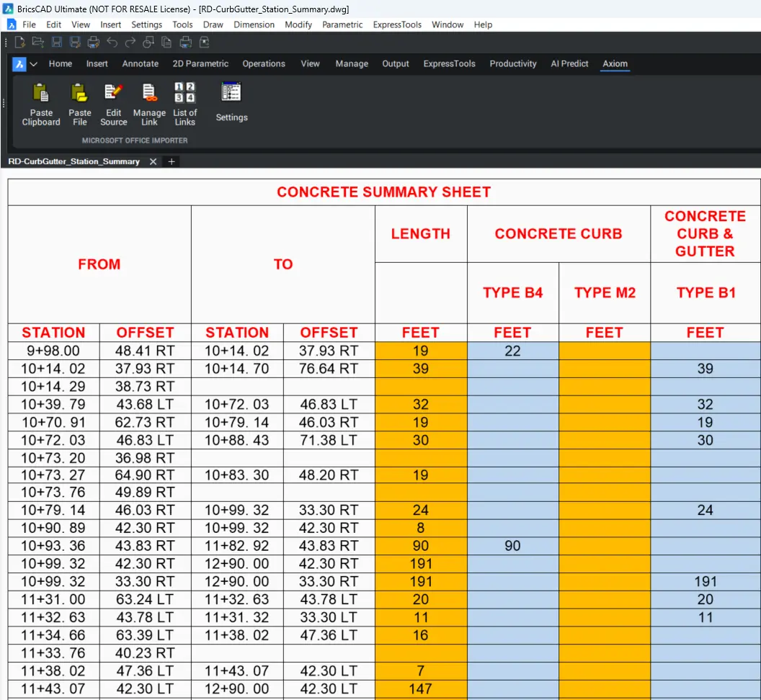Image resolution: width=761 pixels, height=700 pixels.
Task: Close the RD-CurbGutter_Station_Summary drawing tab
Action: [153, 162]
